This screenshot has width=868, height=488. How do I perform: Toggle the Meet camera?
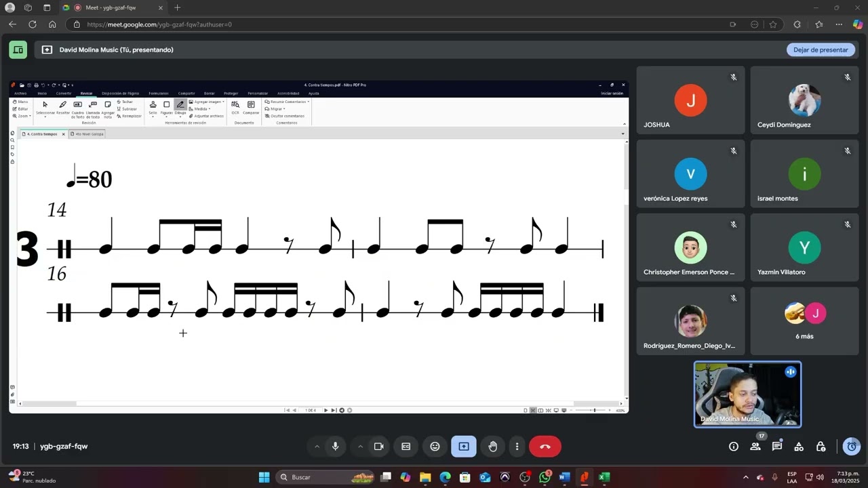click(379, 447)
